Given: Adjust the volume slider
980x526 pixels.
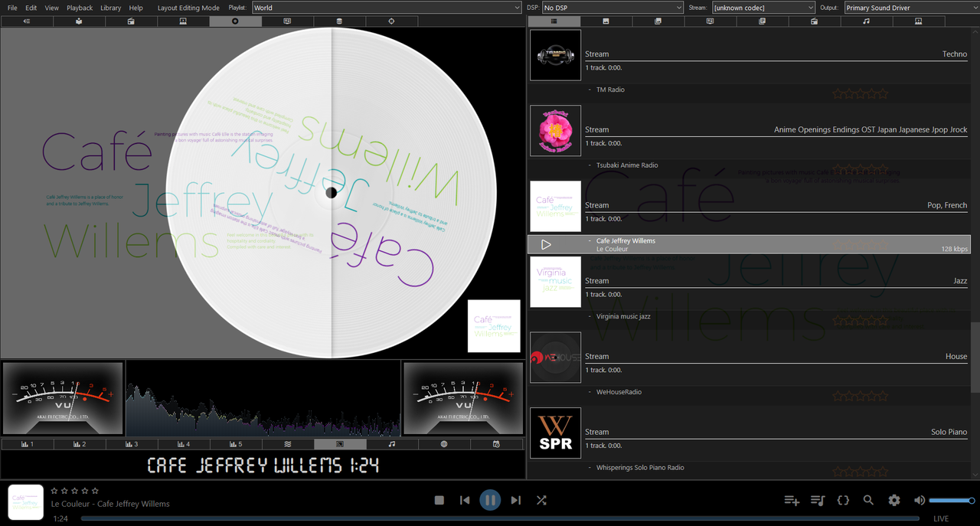Looking at the screenshot, I should pyautogui.click(x=952, y=500).
